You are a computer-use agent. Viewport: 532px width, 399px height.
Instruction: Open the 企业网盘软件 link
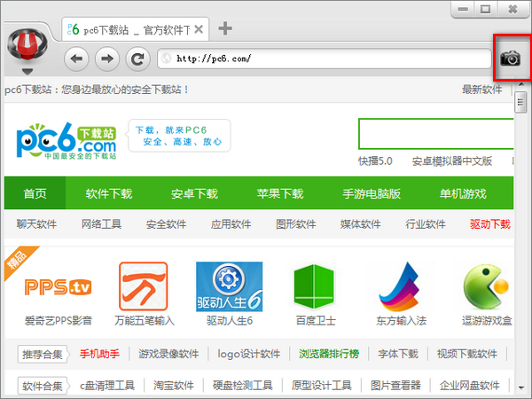(x=470, y=386)
